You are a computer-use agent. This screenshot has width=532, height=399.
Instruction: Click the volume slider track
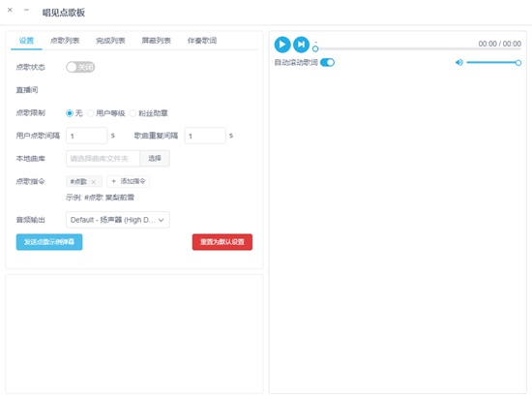click(492, 63)
